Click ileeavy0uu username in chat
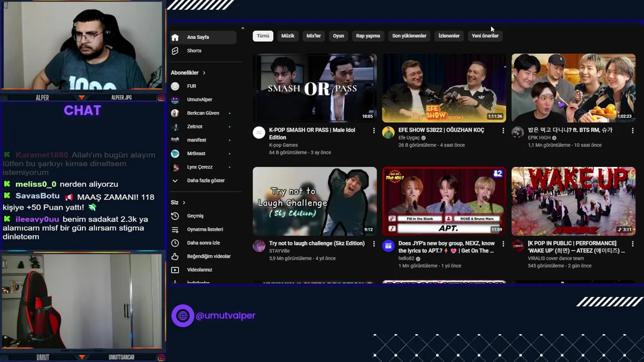This screenshot has width=644, height=362. (x=37, y=219)
